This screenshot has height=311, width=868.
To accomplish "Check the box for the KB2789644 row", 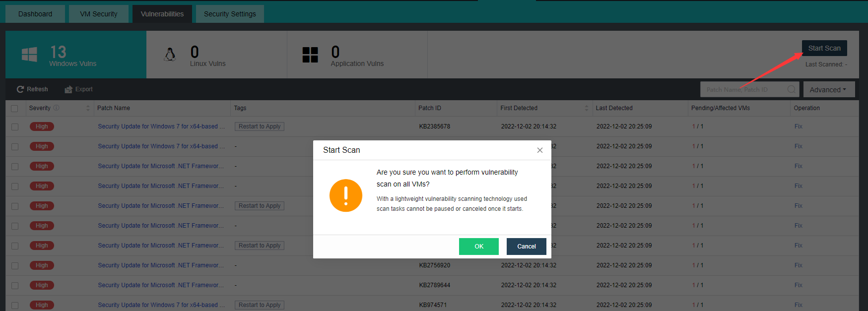I will [x=15, y=285].
